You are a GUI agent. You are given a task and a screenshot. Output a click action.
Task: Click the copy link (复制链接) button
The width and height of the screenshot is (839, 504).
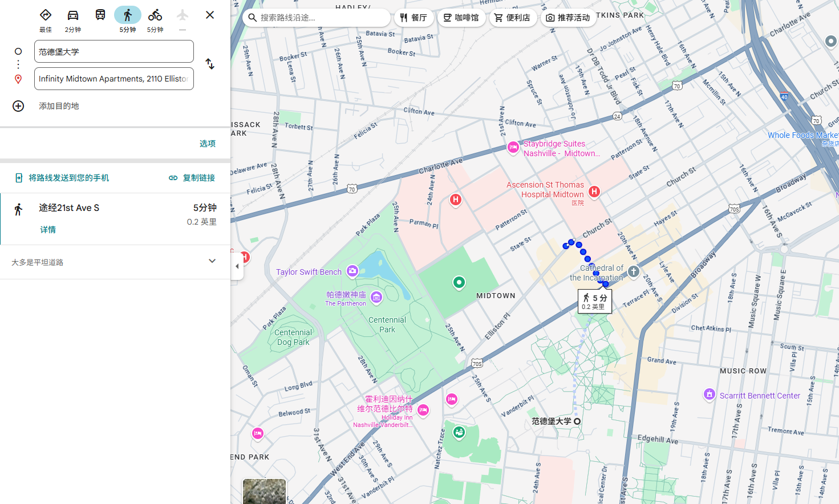pos(192,178)
